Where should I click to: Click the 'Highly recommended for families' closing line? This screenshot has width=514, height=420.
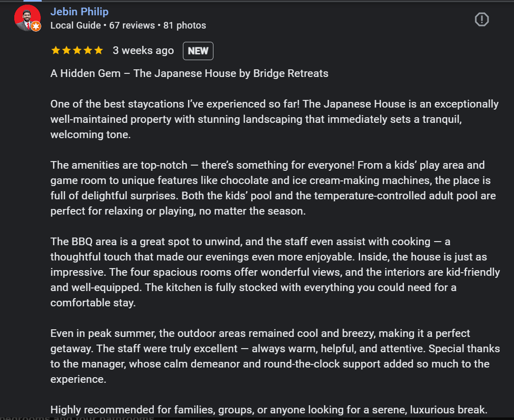(x=269, y=409)
